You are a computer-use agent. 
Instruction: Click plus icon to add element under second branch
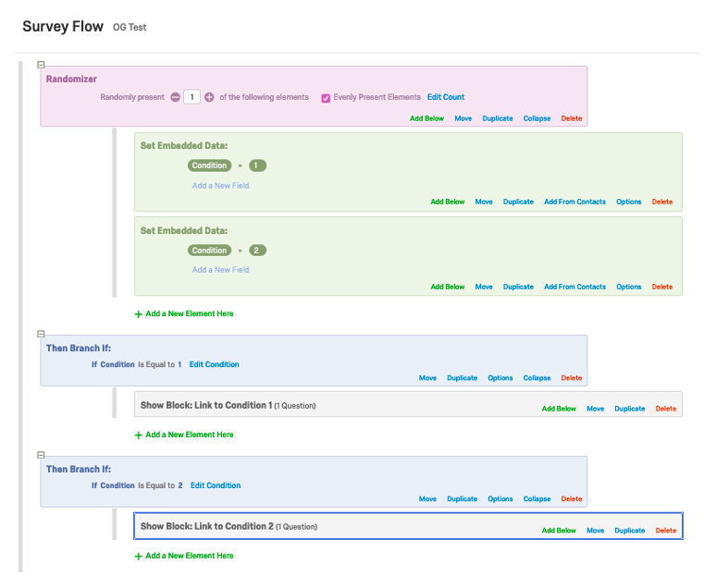pos(139,557)
